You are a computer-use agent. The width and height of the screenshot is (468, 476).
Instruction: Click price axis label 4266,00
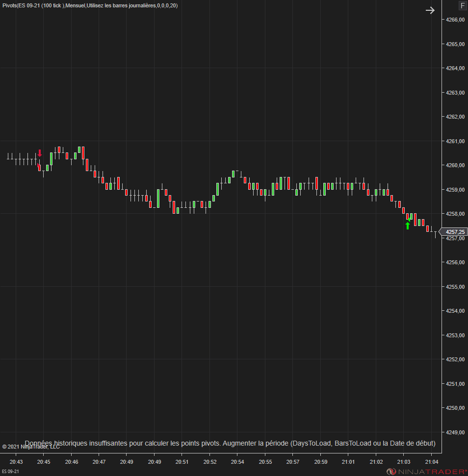[455, 20]
